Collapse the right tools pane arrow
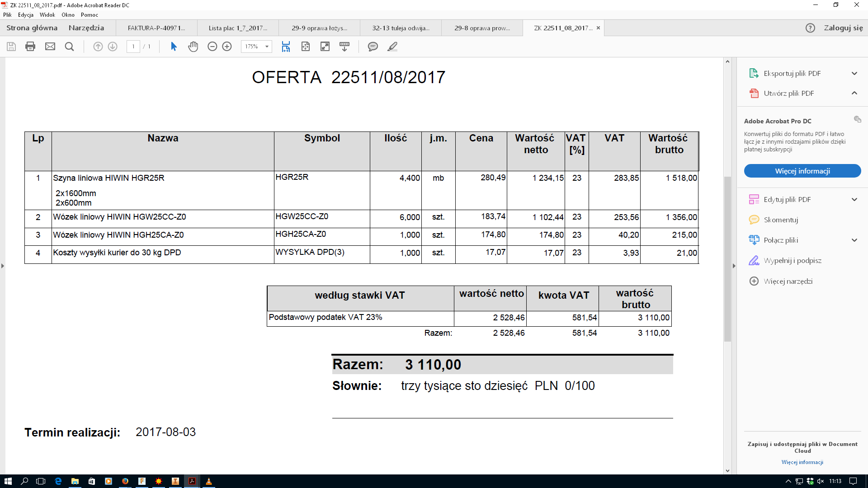 tap(734, 266)
